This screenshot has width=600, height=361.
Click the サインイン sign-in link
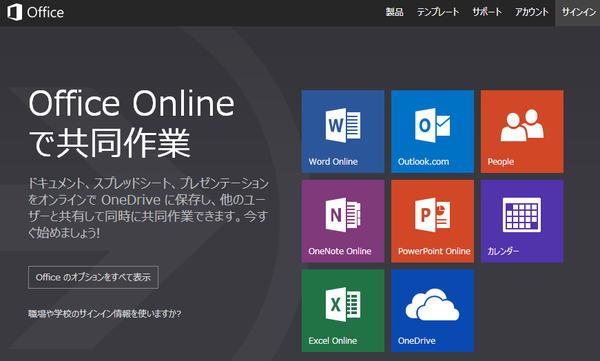click(x=578, y=13)
